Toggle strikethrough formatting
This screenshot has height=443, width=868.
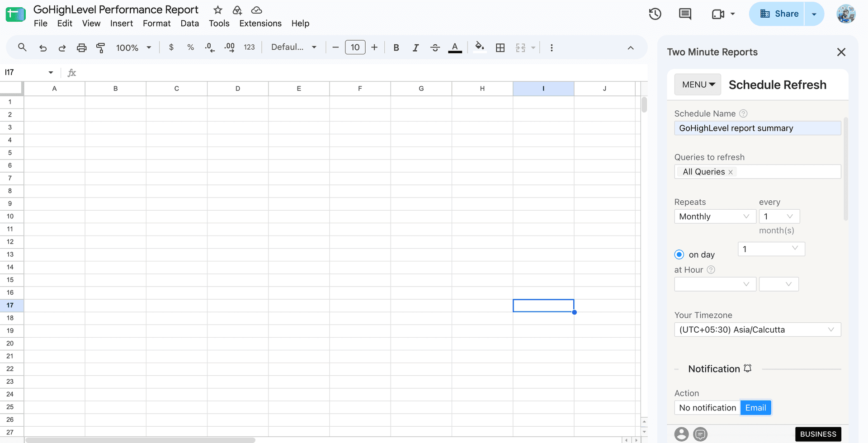(x=435, y=47)
